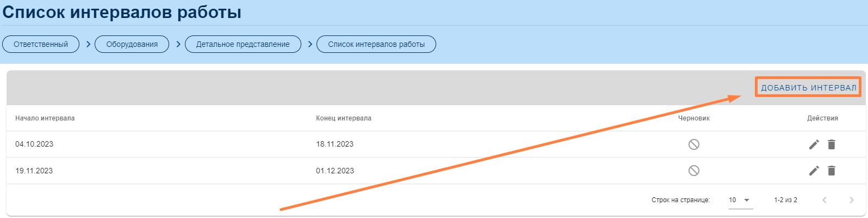This screenshot has height=218, width=868.
Task: Delete the 19.11.2023 interval row
Action: (x=831, y=171)
